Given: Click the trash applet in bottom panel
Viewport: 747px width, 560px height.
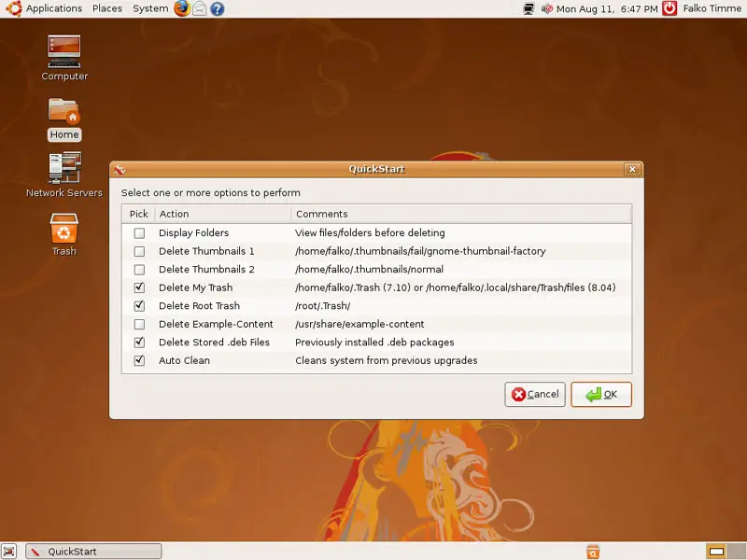Looking at the screenshot, I should point(593,552).
